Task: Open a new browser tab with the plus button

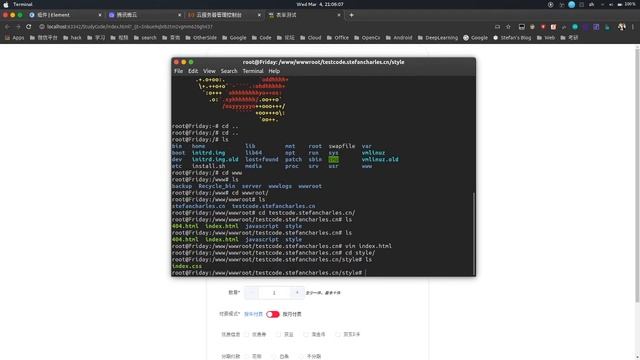Action: point(351,15)
